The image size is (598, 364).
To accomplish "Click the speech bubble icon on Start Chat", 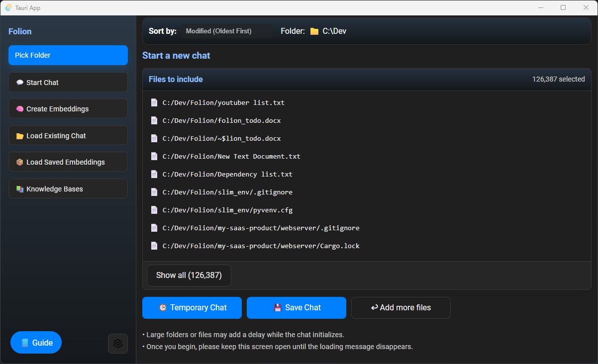I will point(20,83).
